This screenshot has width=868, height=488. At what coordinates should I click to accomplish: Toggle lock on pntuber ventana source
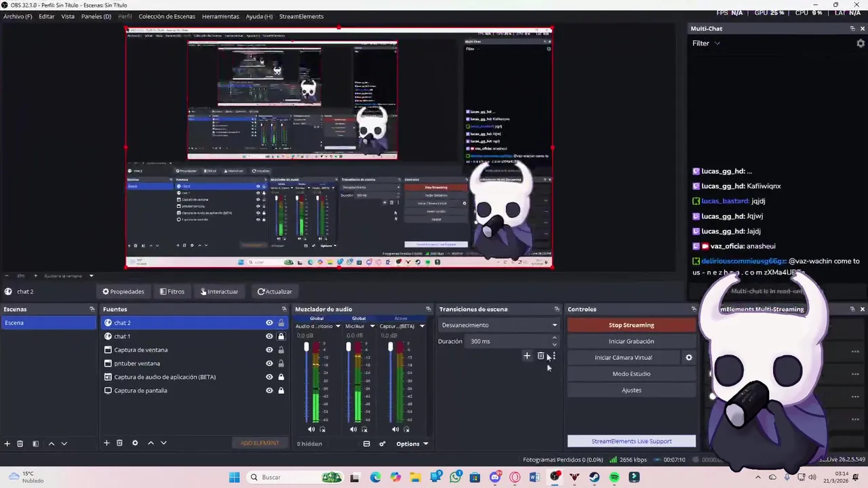(281, 363)
